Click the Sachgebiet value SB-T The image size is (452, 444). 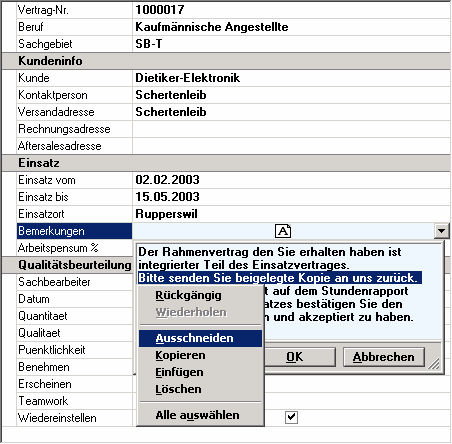(149, 44)
